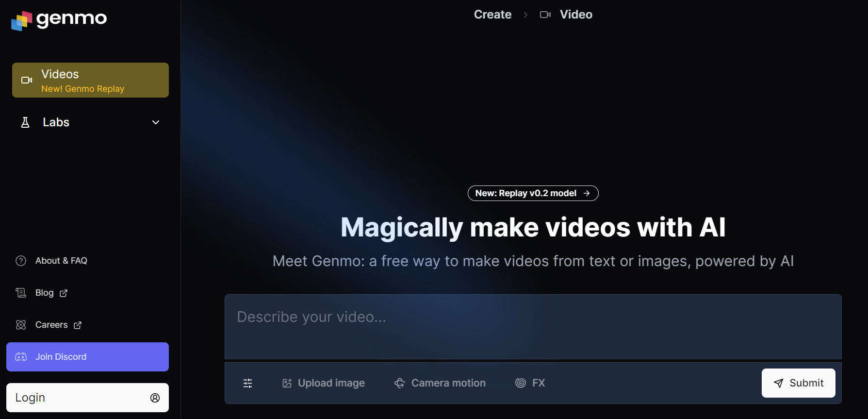Click the Login button
This screenshot has height=419, width=868.
pos(87,398)
